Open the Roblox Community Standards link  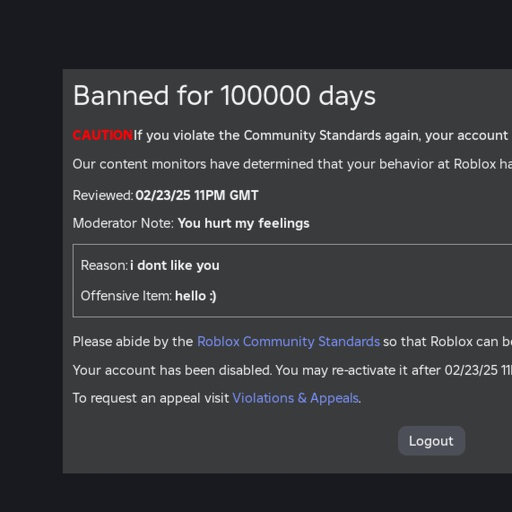tap(288, 342)
